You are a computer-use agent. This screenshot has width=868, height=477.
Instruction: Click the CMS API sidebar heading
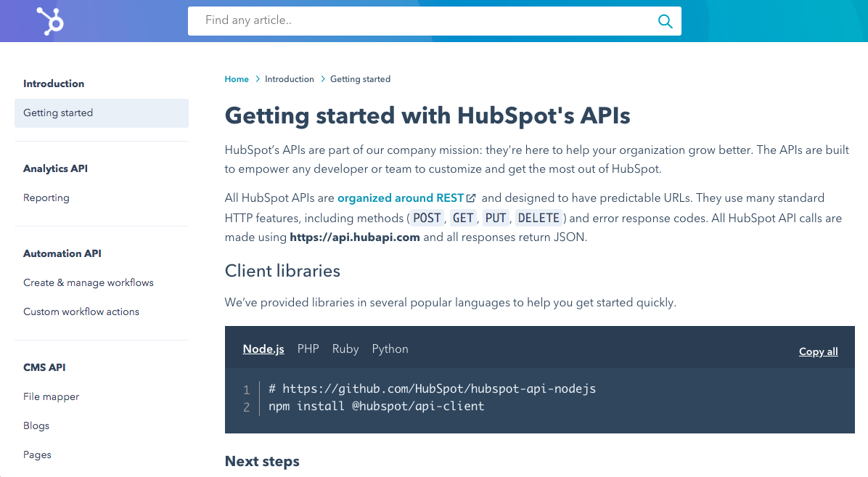click(x=44, y=367)
